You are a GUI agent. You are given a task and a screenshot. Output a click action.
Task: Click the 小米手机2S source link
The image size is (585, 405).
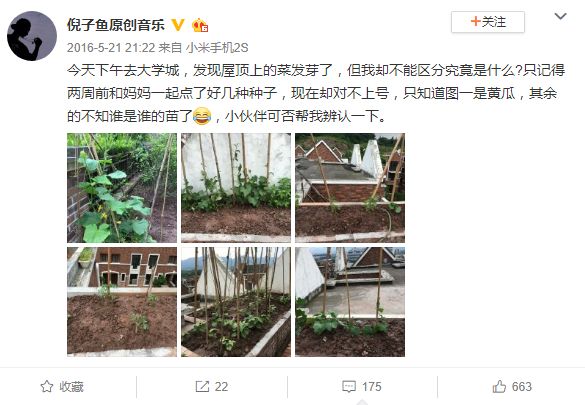[x=217, y=48]
